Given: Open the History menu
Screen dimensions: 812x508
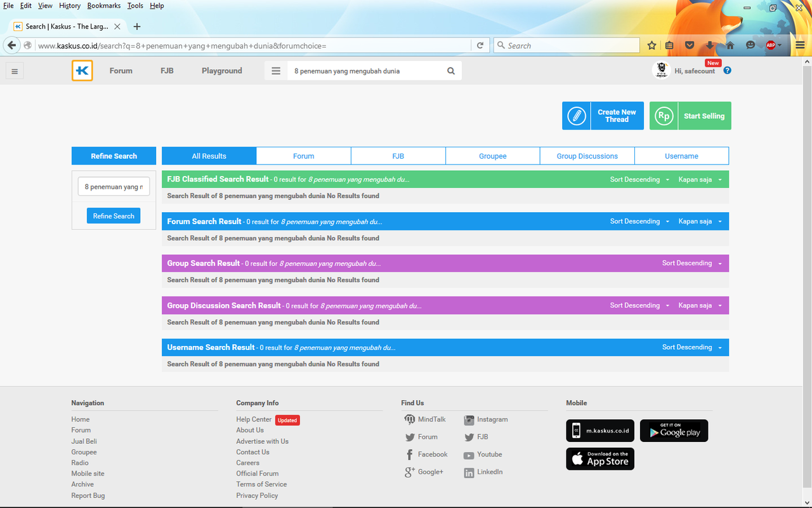Looking at the screenshot, I should click(70, 6).
